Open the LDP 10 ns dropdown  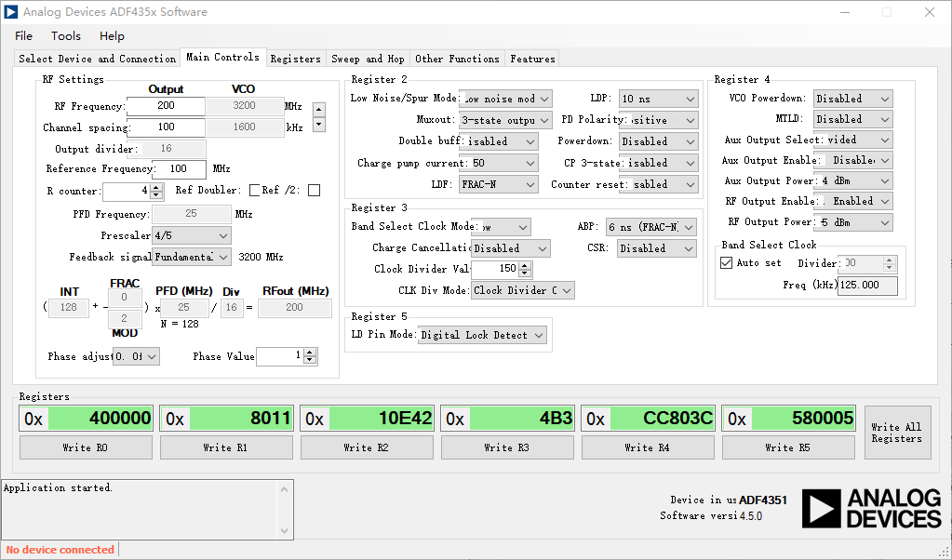[x=658, y=99]
